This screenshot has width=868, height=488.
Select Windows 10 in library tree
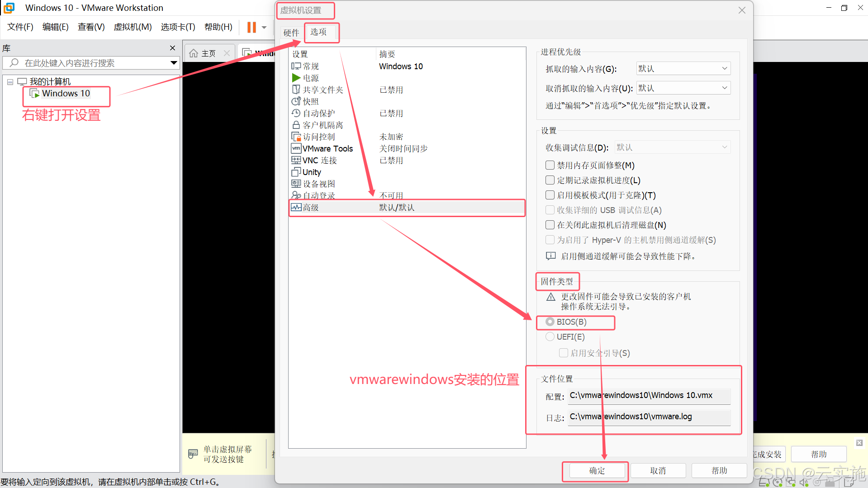(66, 94)
